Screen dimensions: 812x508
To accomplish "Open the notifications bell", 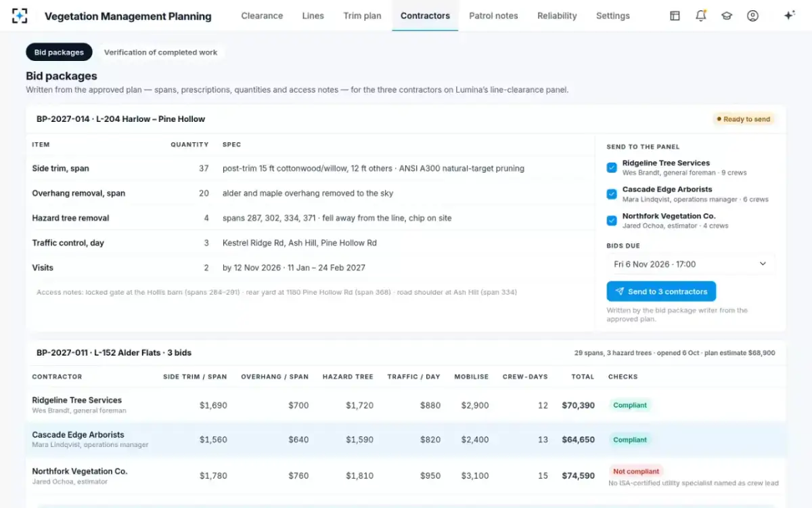I will click(x=701, y=16).
